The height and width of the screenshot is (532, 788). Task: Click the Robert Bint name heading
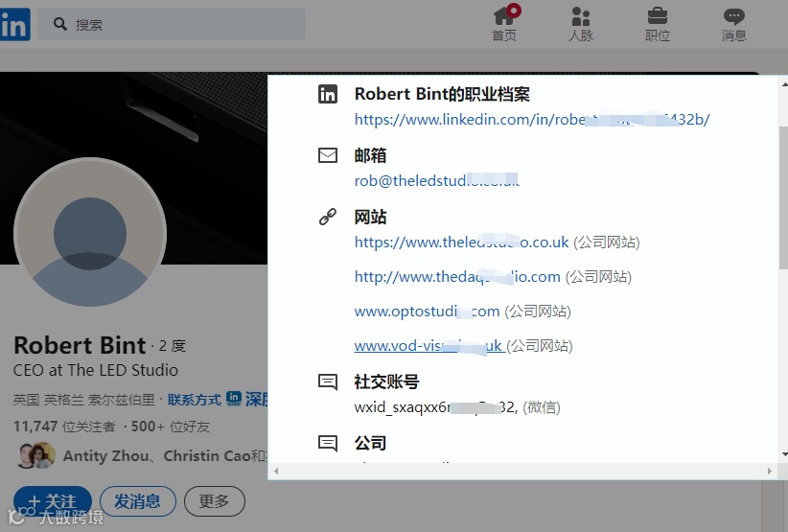tap(80, 345)
